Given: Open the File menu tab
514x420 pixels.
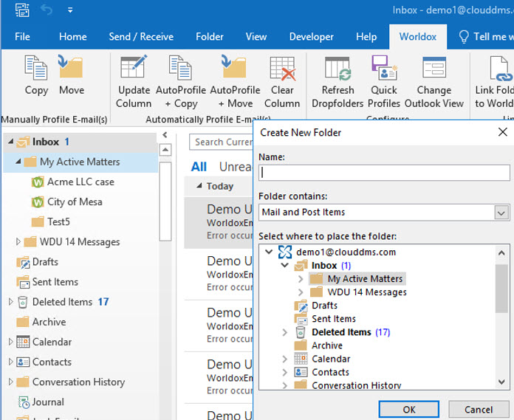Looking at the screenshot, I should [x=22, y=37].
